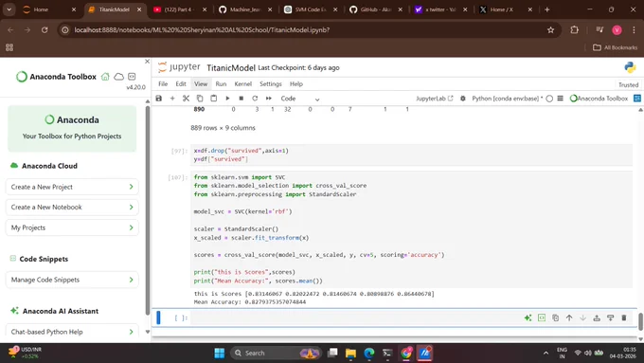644x363 pixels.
Task: Move the active cell down
Action: pyautogui.click(x=582, y=318)
